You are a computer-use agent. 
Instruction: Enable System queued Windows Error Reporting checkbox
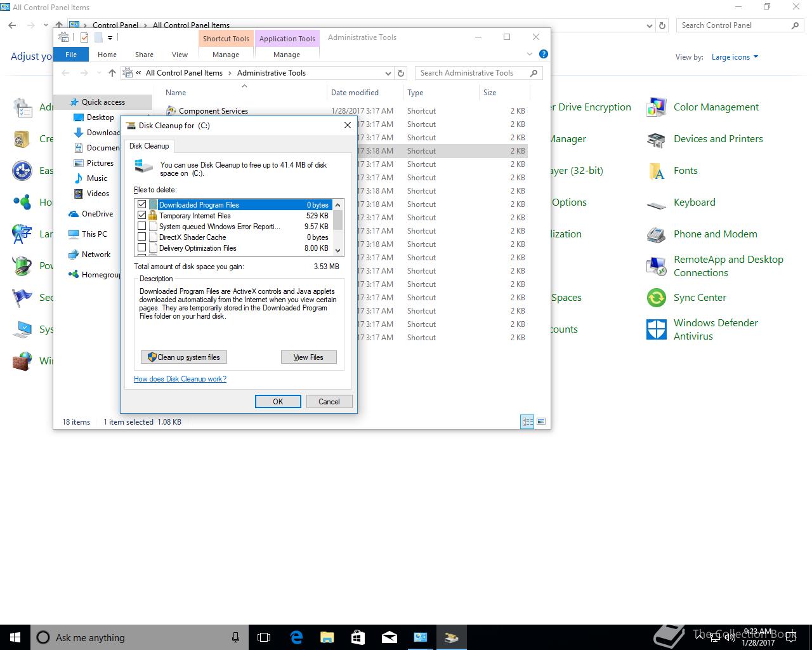(x=141, y=226)
